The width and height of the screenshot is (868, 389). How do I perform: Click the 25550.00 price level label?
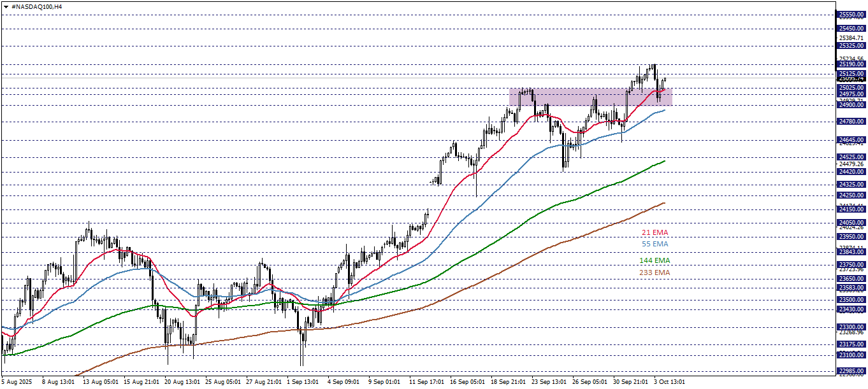(x=851, y=15)
